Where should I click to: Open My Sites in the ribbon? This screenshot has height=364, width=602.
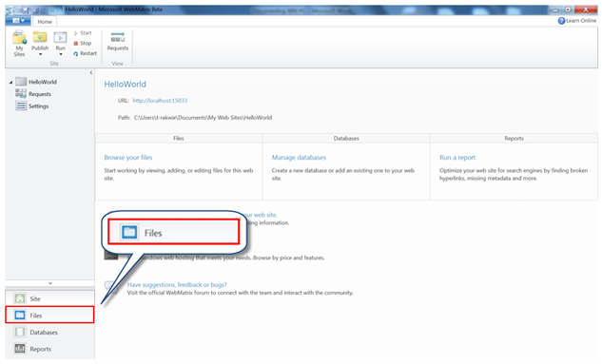(19, 44)
